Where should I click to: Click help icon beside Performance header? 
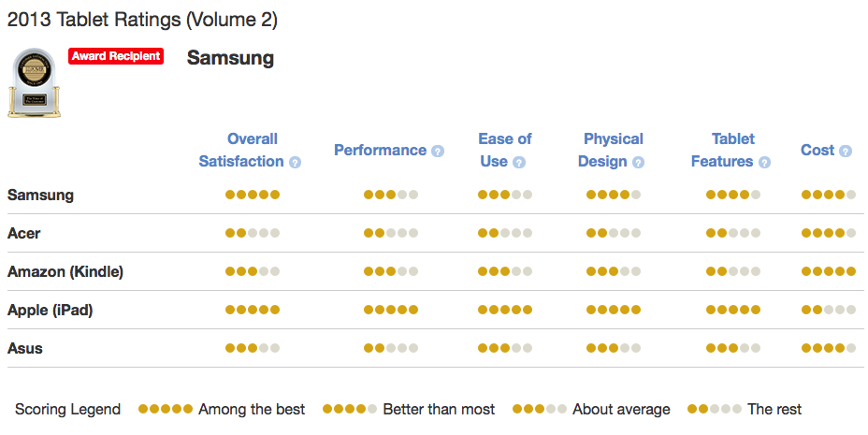[x=438, y=151]
